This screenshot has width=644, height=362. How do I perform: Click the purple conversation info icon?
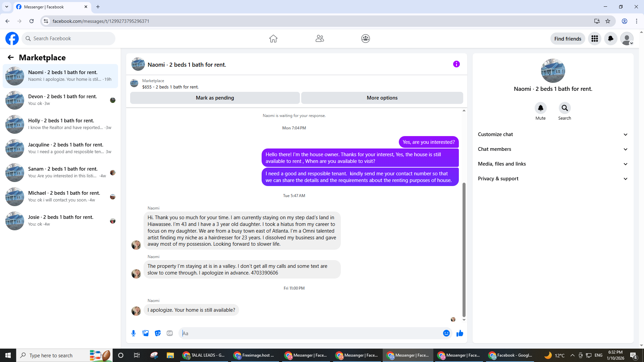pyautogui.click(x=456, y=64)
